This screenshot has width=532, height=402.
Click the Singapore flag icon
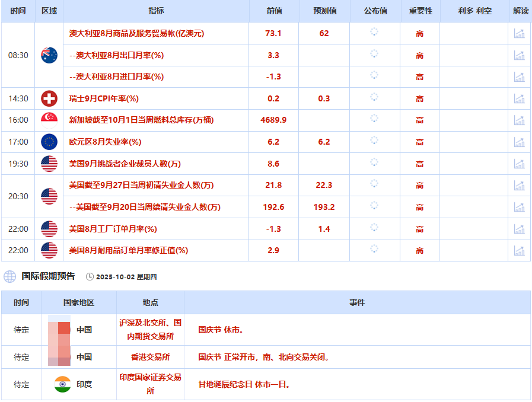click(x=49, y=120)
